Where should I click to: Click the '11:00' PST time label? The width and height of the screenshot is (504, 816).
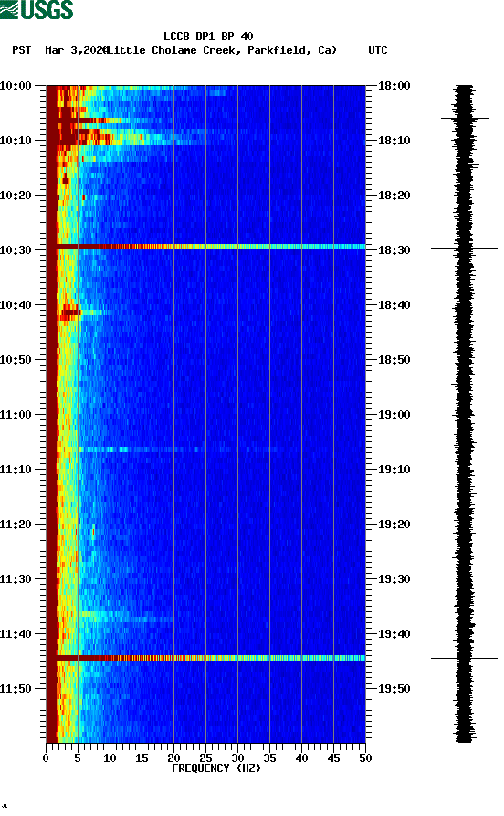point(16,415)
